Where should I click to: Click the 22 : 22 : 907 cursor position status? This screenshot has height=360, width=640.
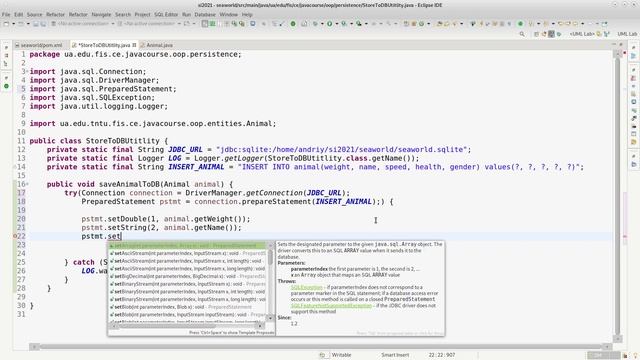(x=442, y=355)
